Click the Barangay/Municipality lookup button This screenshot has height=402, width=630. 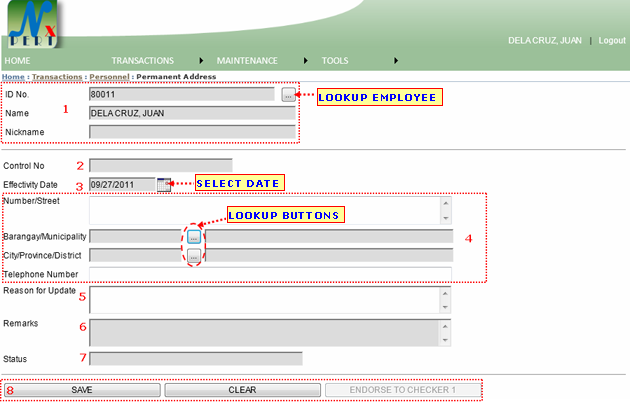click(194, 237)
